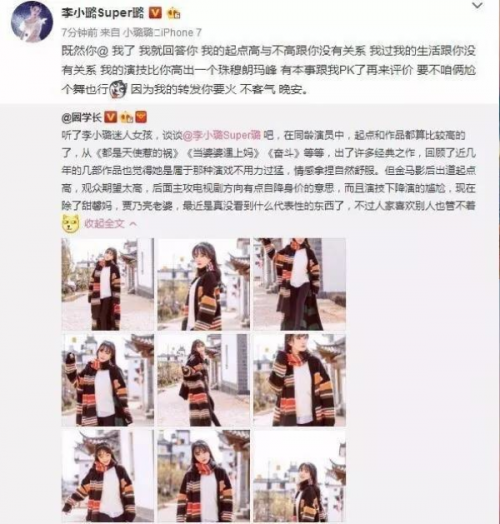This screenshot has width=500, height=524.
Task: Open the @国学长 username link
Action: pyautogui.click(x=82, y=117)
